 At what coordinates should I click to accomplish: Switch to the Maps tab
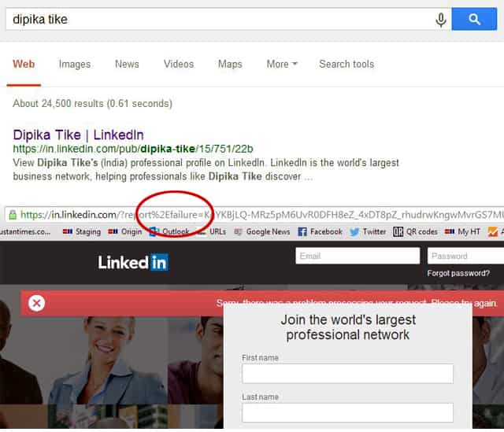230,64
